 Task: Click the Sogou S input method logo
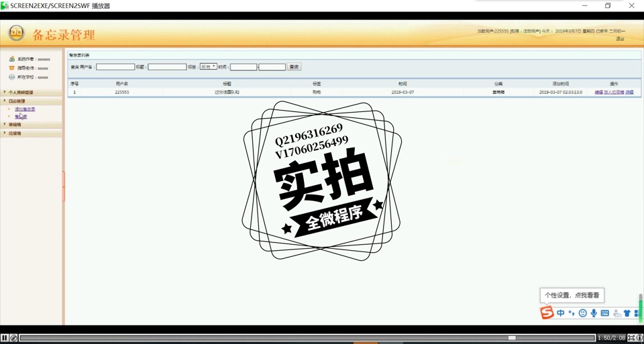(x=547, y=312)
